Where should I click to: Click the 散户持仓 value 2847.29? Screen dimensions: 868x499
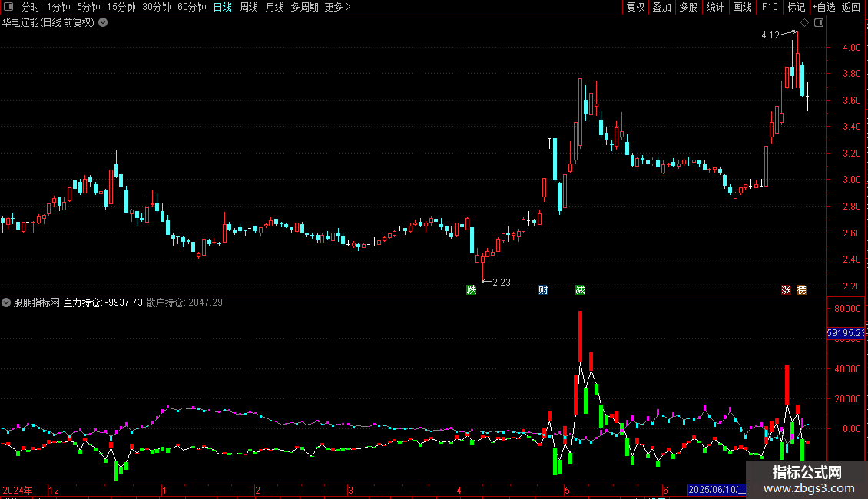(x=205, y=302)
